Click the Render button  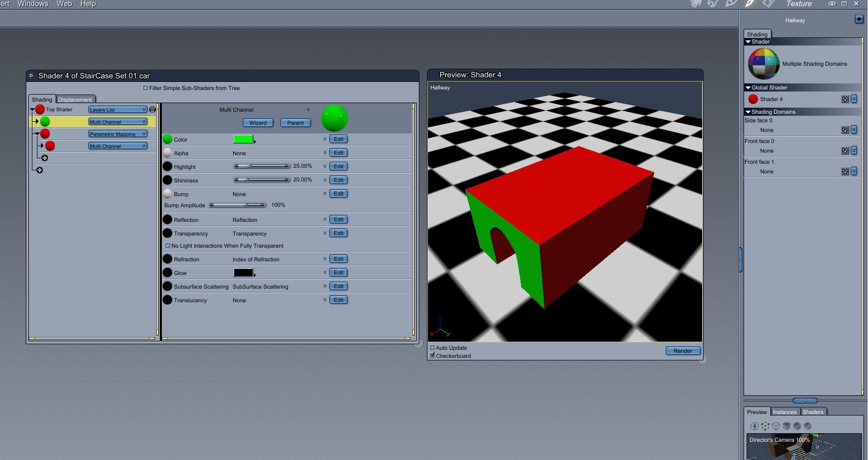[x=683, y=351]
